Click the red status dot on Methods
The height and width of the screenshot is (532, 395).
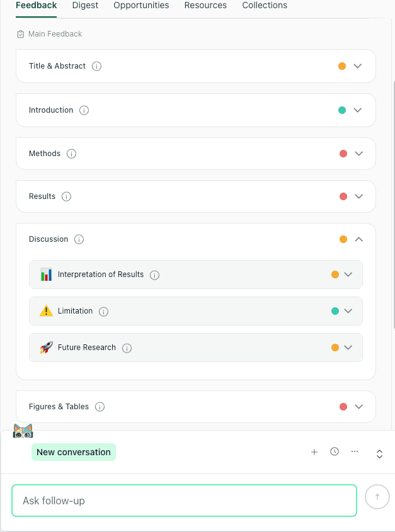tap(343, 153)
